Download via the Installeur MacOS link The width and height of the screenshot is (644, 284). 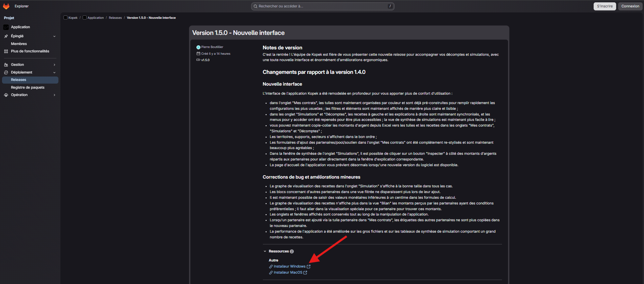tap(288, 273)
